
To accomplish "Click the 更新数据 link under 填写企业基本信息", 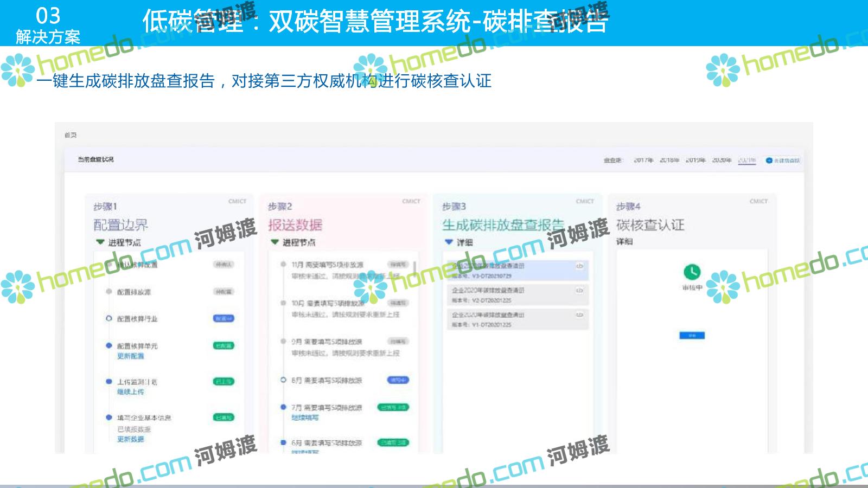I will (x=131, y=439).
